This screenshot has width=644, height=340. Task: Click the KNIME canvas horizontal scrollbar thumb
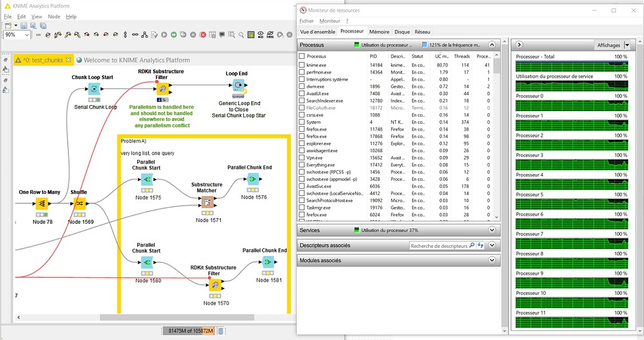(x=177, y=318)
